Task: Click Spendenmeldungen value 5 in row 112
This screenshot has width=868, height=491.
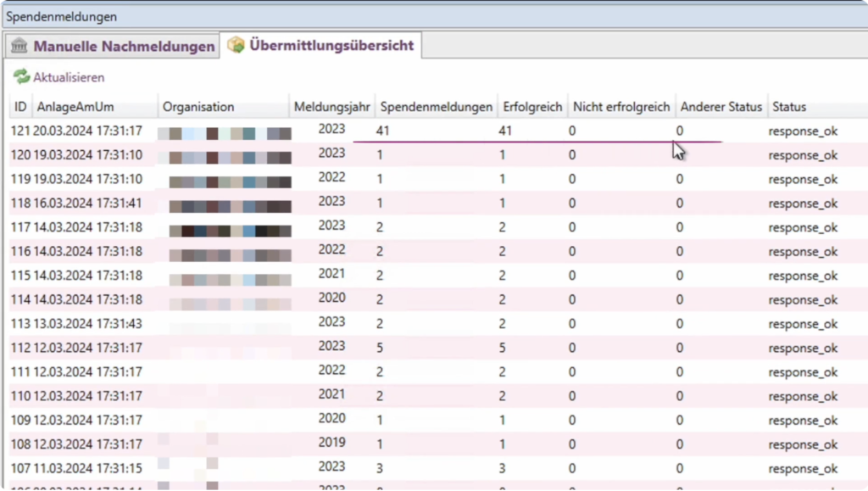Action: point(380,349)
